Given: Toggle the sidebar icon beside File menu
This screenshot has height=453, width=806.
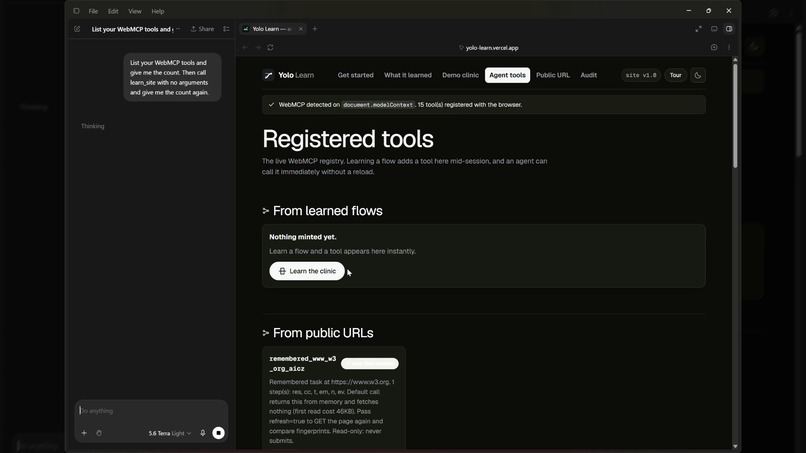Looking at the screenshot, I should [x=76, y=11].
